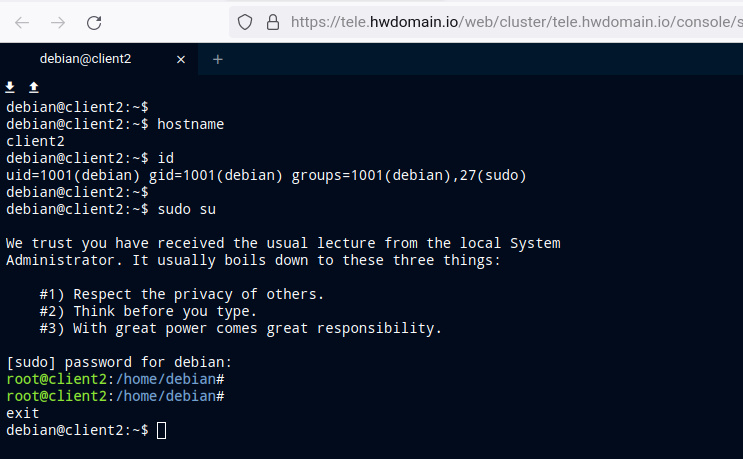Open the tracking protection shield icon
Image resolution: width=743 pixels, height=459 pixels.
[x=244, y=22]
